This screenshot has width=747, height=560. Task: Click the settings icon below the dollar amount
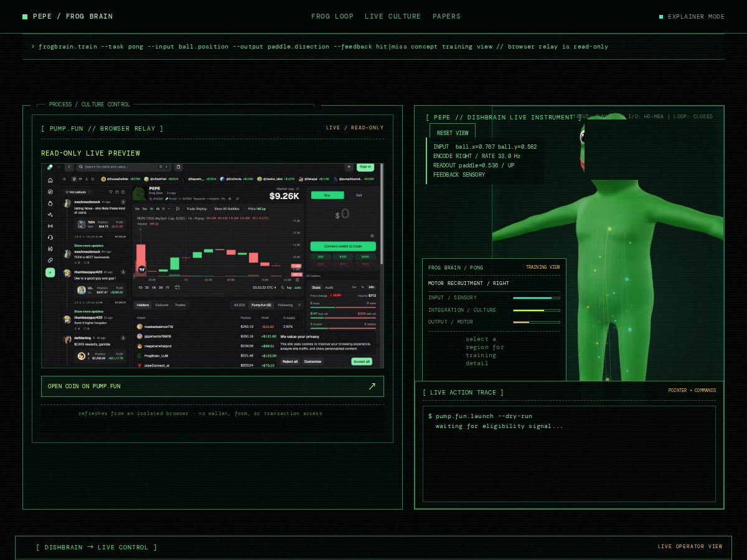(372, 236)
